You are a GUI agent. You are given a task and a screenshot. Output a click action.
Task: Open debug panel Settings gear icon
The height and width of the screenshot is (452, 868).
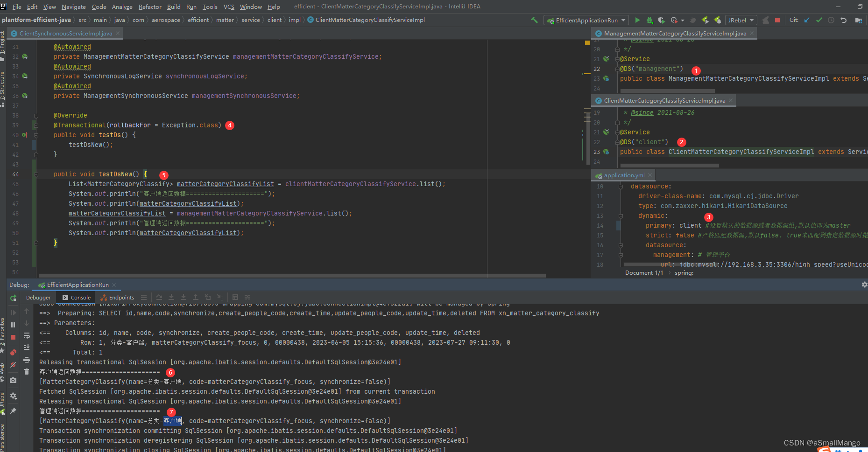(x=13, y=396)
